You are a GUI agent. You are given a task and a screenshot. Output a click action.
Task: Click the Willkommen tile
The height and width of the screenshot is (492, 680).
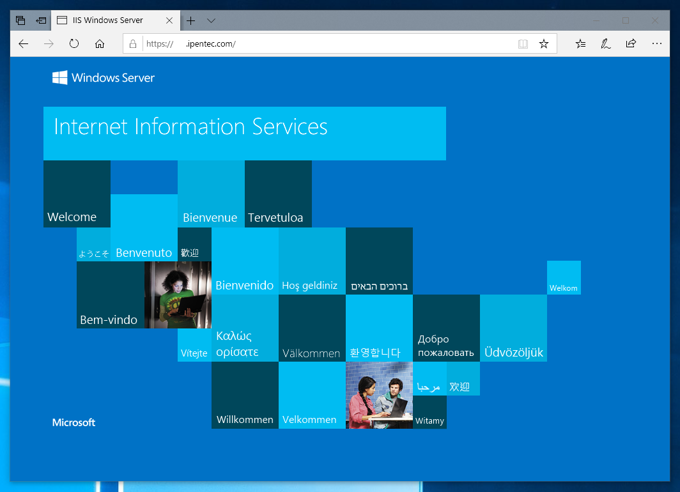pos(245,395)
